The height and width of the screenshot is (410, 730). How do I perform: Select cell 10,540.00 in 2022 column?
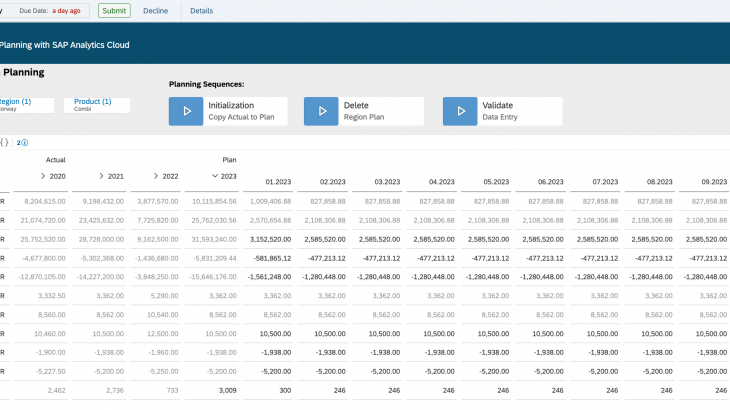(162, 315)
